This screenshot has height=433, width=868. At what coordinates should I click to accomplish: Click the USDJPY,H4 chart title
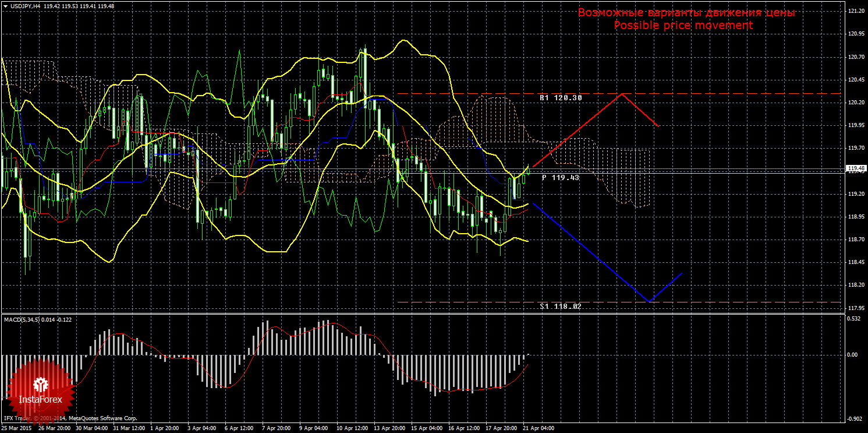pyautogui.click(x=24, y=6)
